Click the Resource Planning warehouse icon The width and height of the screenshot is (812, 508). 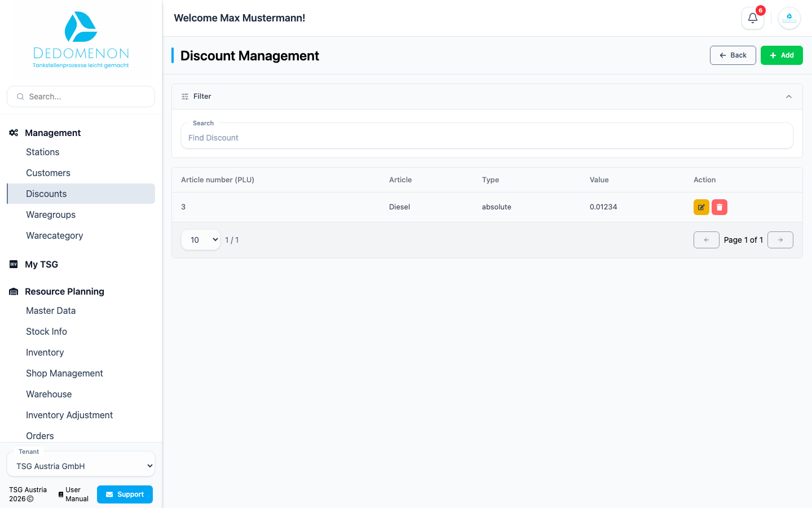point(14,291)
